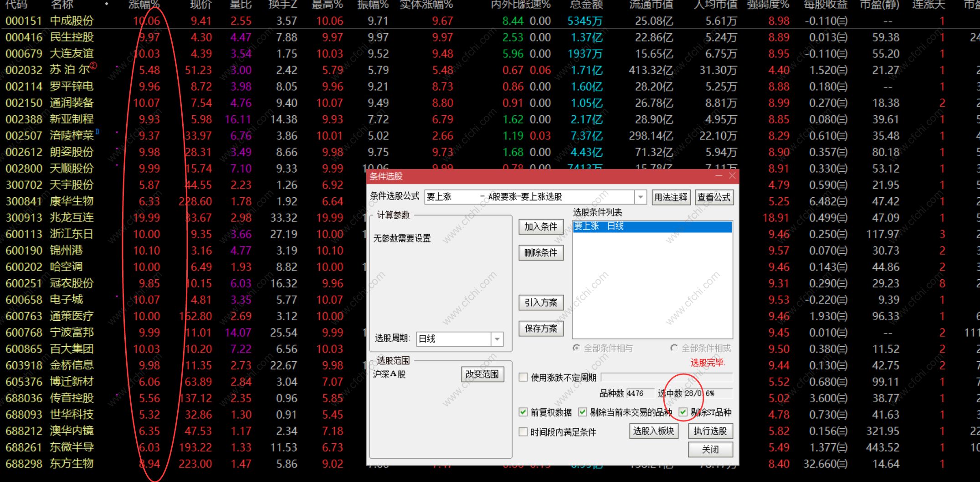Click the 查看公式 button
The width and height of the screenshot is (980, 482).
[x=713, y=197]
